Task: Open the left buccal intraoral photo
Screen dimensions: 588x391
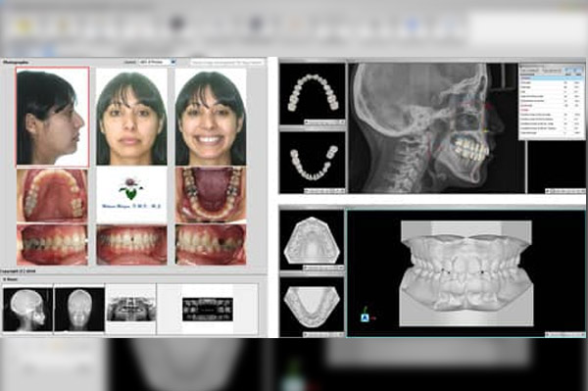Action: tap(211, 245)
